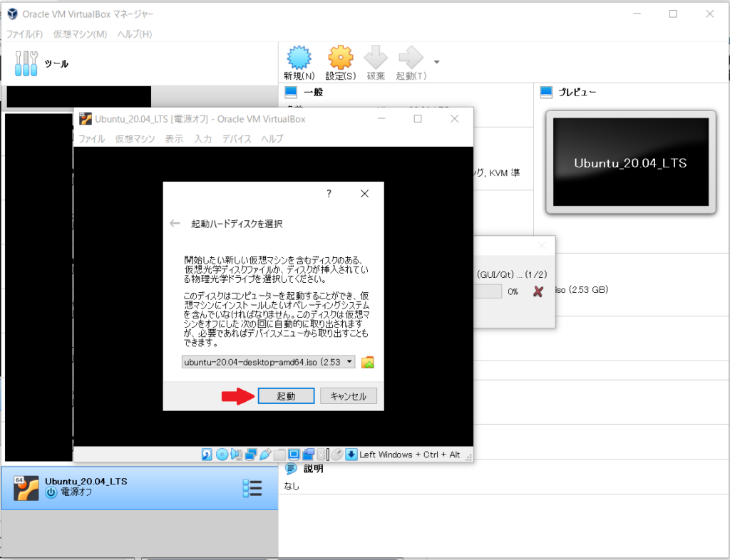Close the Ubuntu VM window
This screenshot has height=560, width=730.
tap(454, 118)
